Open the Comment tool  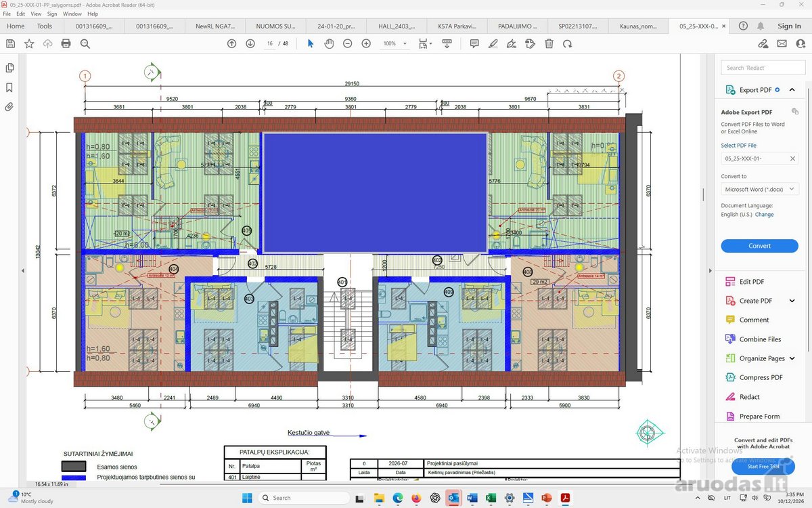pyautogui.click(x=754, y=320)
